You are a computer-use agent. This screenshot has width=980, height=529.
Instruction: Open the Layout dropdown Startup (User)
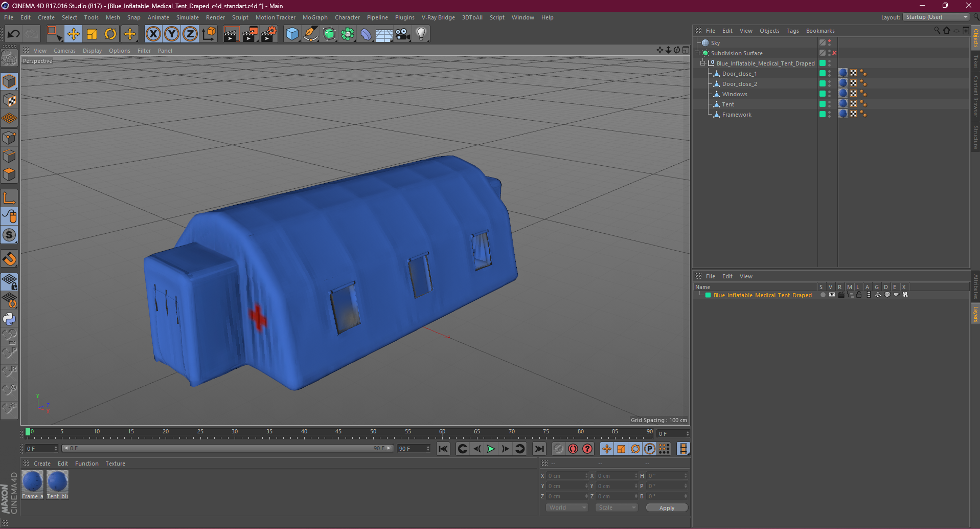936,17
